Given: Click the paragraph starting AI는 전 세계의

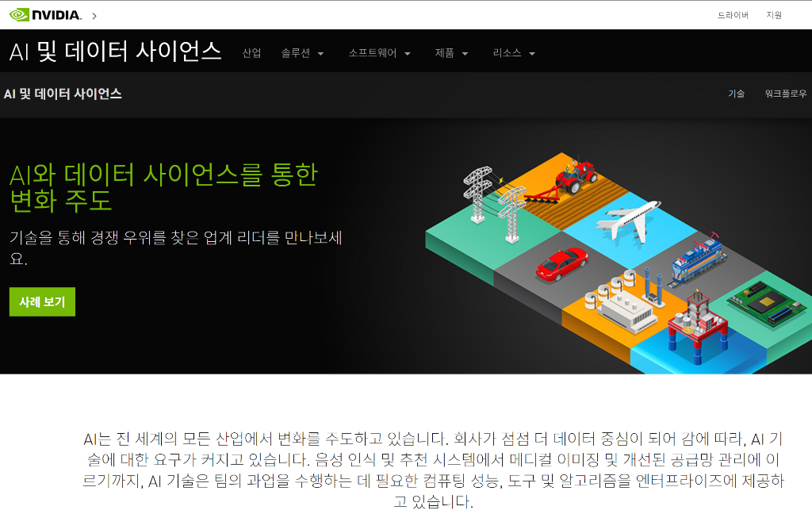Looking at the screenshot, I should pos(434,470).
